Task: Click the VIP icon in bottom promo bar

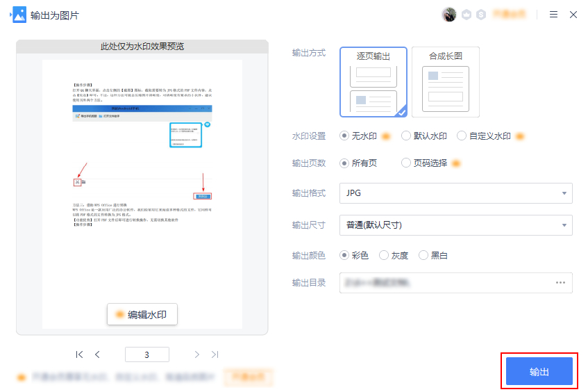Action: 22,377
